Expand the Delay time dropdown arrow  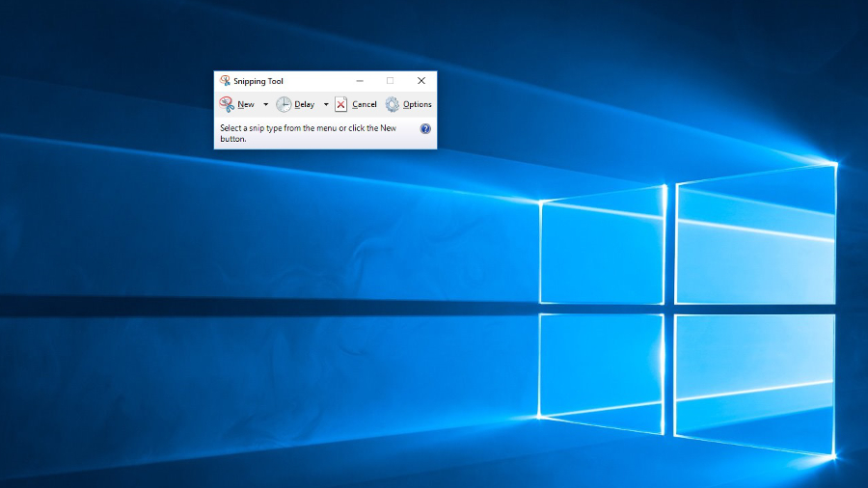pyautogui.click(x=326, y=104)
